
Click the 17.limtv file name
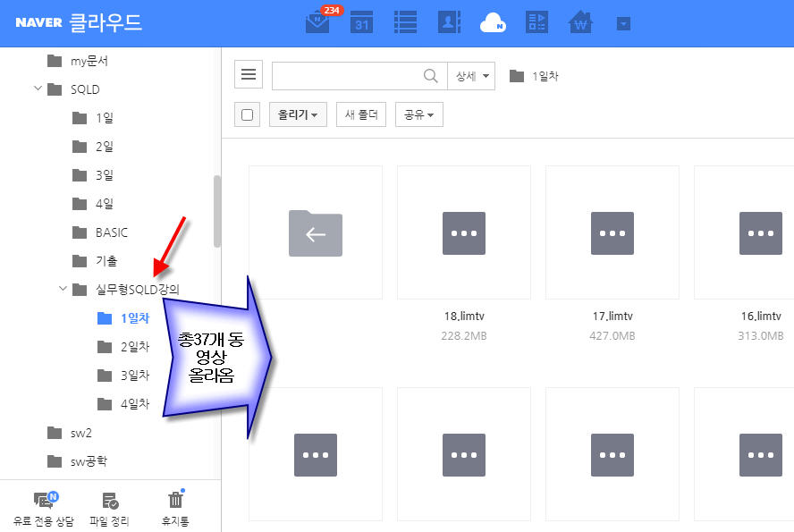tap(612, 317)
